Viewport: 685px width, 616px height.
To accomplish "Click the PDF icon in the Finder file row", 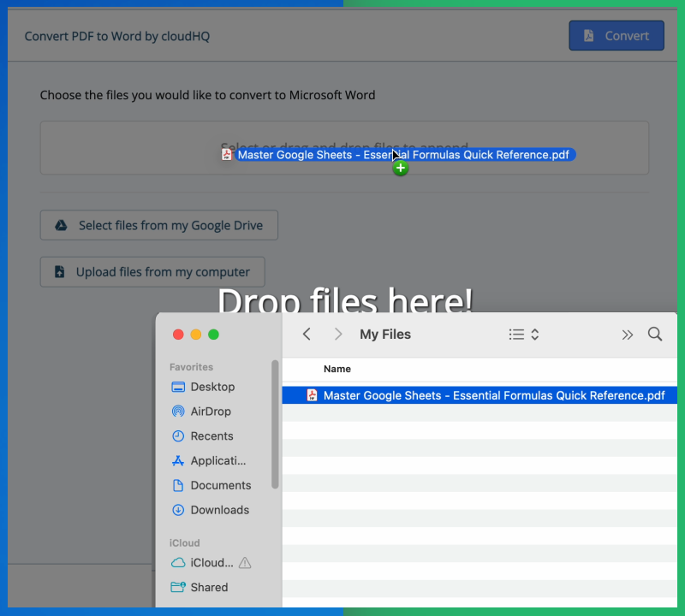I will [312, 395].
